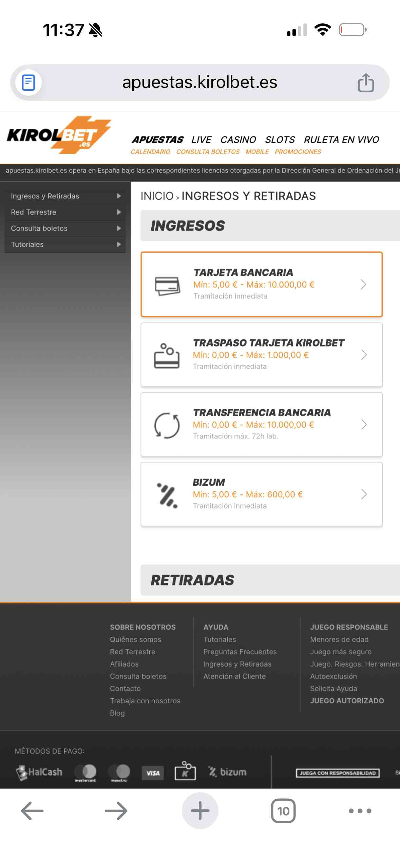Screen dimensions: 400x868
Task: Click the Maestro logo in footer
Action: pyautogui.click(x=119, y=773)
